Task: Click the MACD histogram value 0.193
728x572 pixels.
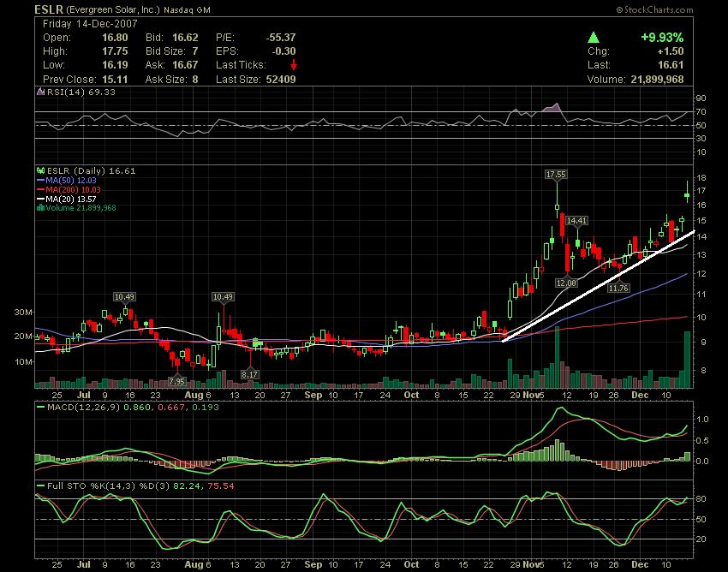Action: coord(204,408)
